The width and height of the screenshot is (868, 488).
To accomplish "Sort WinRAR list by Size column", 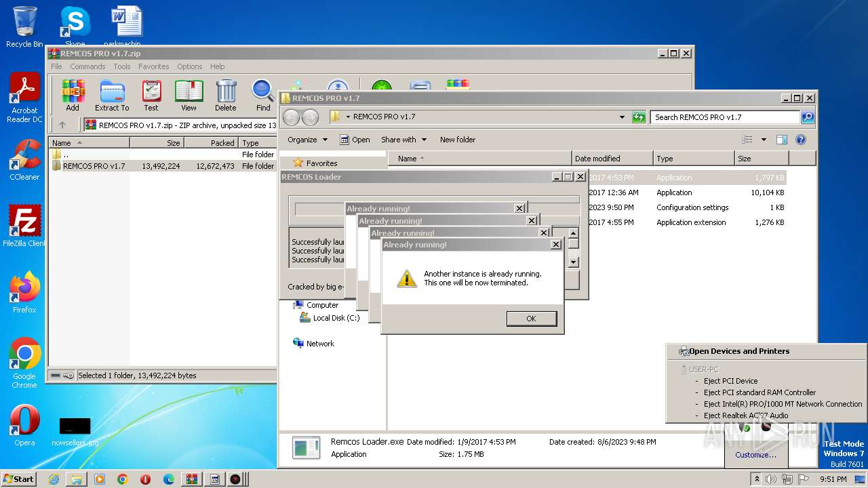I will point(157,143).
